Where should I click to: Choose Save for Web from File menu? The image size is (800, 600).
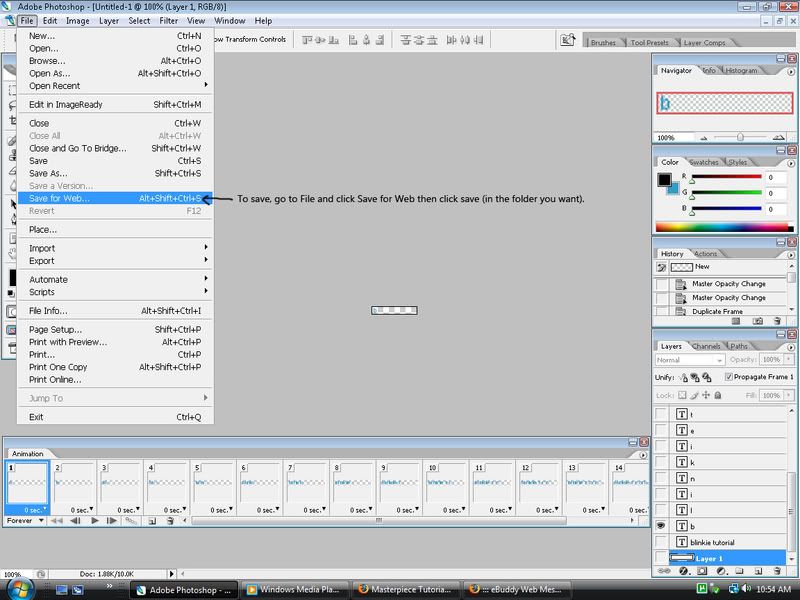coord(115,198)
